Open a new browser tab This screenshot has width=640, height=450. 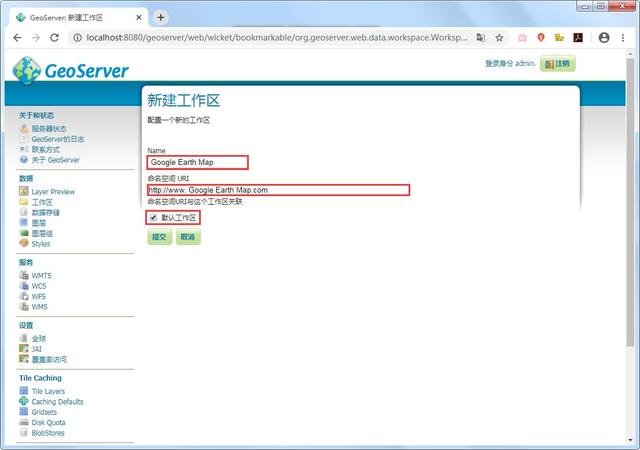161,17
